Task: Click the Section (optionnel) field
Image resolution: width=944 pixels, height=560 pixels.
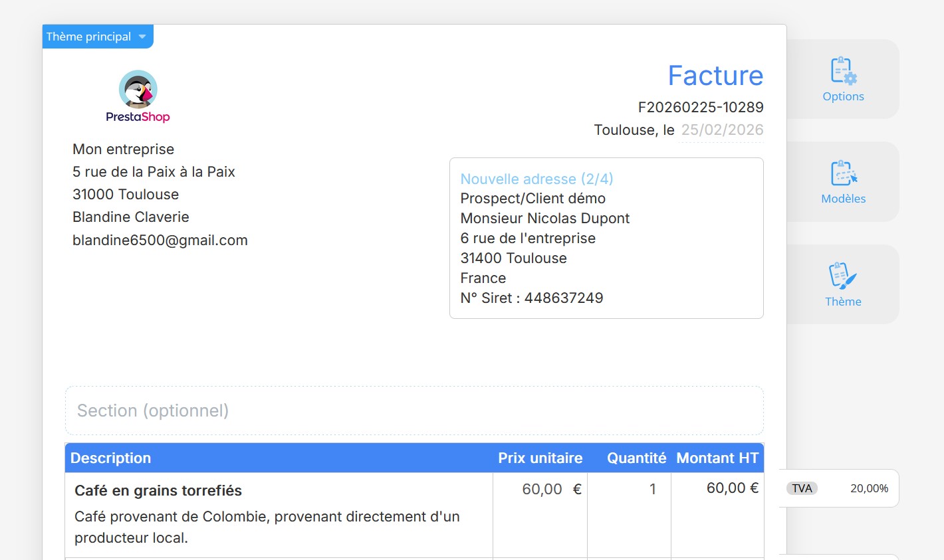Action: [413, 411]
